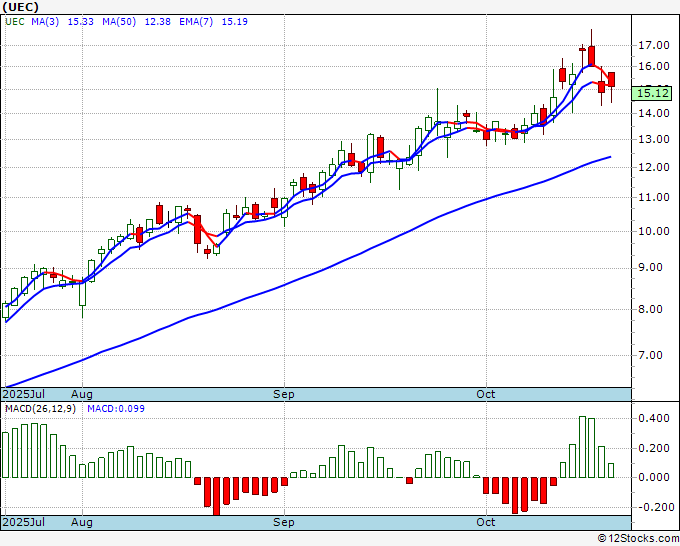Click the Sep label on price chart axis
This screenshot has width=680, height=546.
tap(284, 394)
